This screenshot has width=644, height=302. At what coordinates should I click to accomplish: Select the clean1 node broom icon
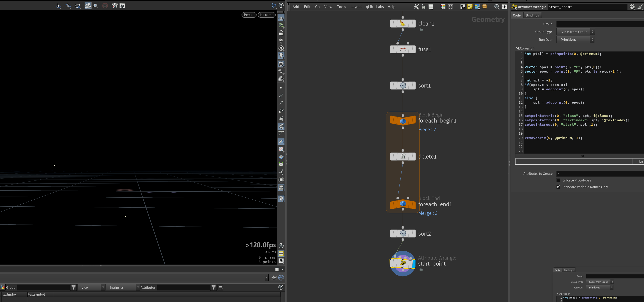click(x=403, y=24)
